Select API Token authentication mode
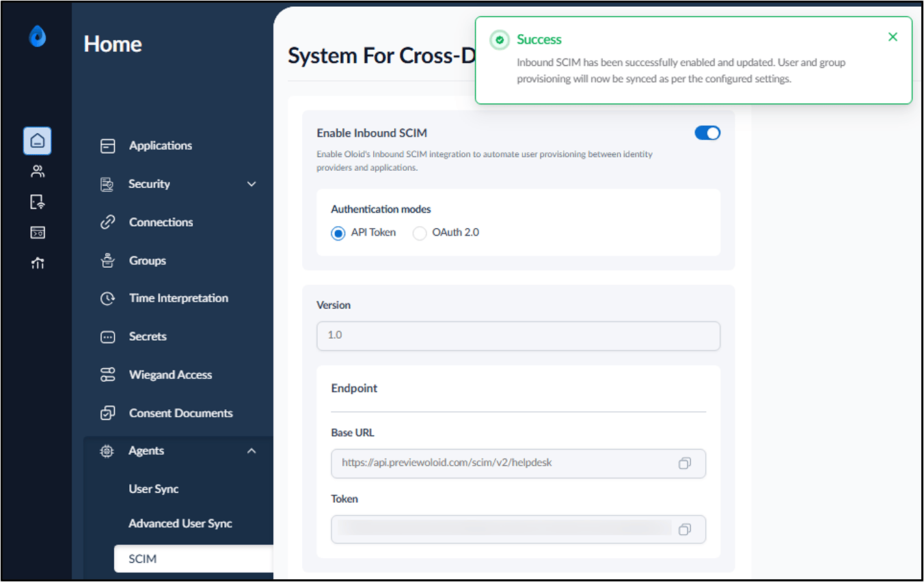This screenshot has width=924, height=582. pyautogui.click(x=338, y=233)
